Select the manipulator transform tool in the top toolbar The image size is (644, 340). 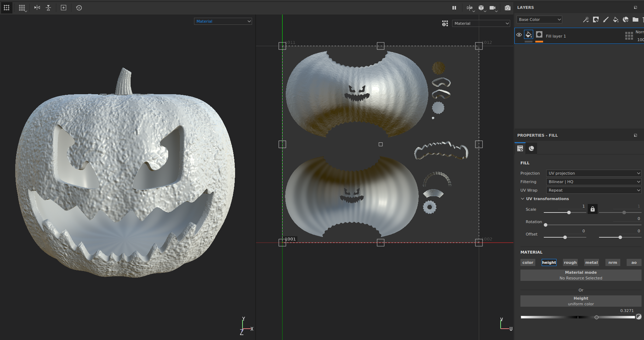pyautogui.click(x=6, y=8)
